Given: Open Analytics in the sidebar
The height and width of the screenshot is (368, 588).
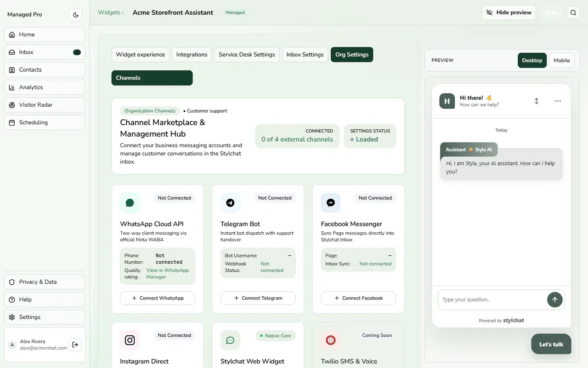Looking at the screenshot, I should click(45, 87).
